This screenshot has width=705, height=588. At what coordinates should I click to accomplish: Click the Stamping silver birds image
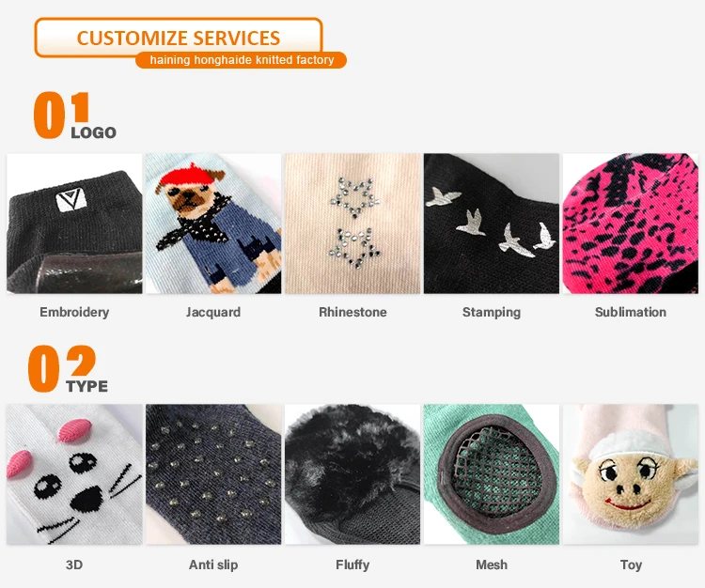(492, 224)
